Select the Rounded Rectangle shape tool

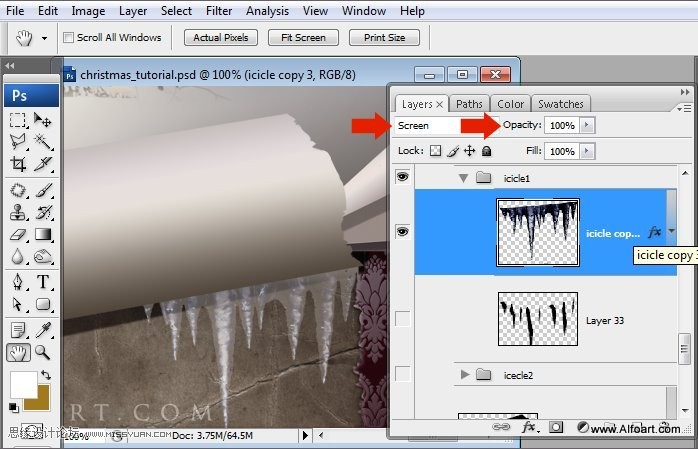tap(43, 304)
